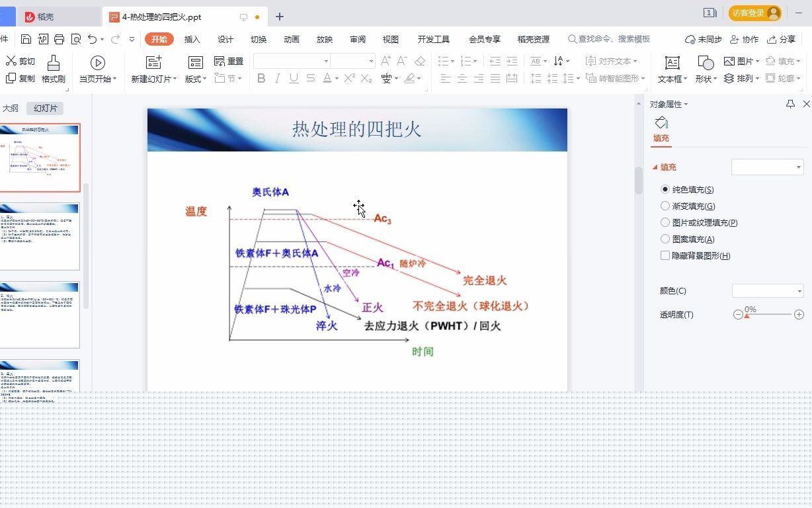Screen dimensions: 812x508
Task: Open the 颜色(C) color dropdown
Action: [768, 291]
